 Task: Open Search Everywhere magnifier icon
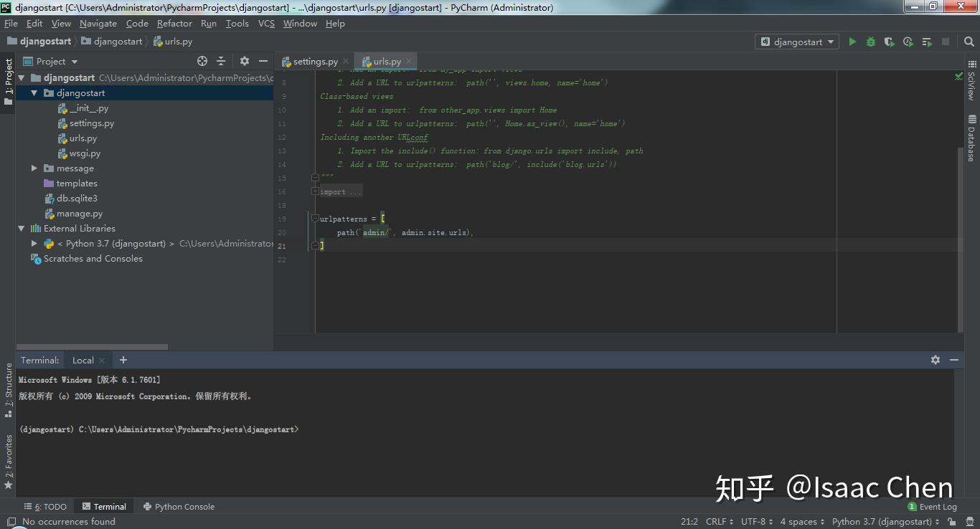969,42
